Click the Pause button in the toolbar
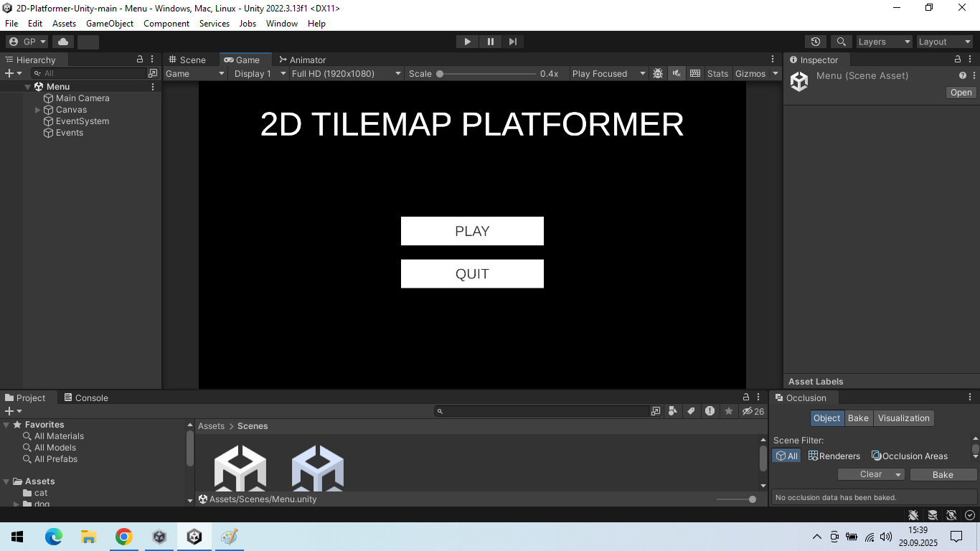Viewport: 980px width, 551px height. tap(491, 42)
